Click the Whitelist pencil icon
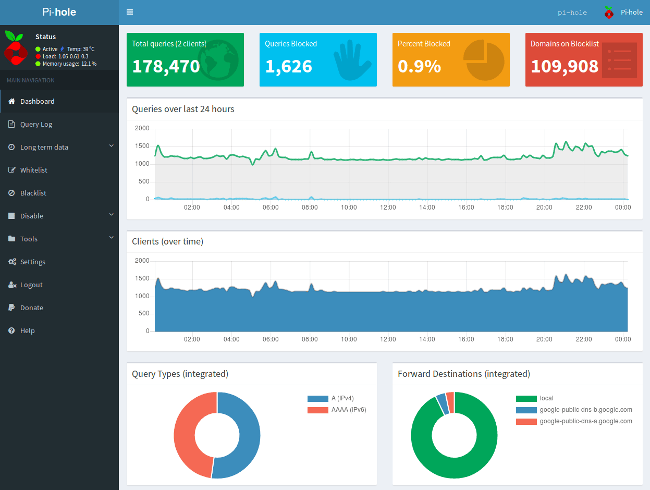This screenshot has height=490, width=650. (x=11, y=170)
